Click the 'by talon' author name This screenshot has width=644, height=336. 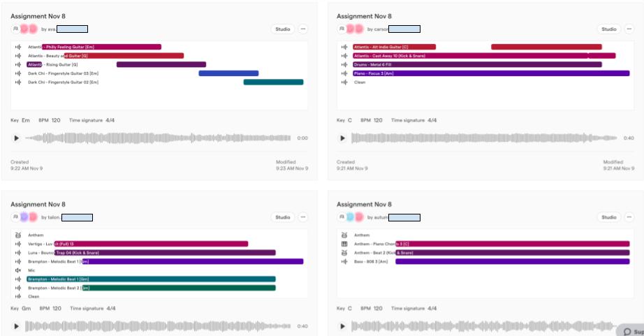pos(50,217)
